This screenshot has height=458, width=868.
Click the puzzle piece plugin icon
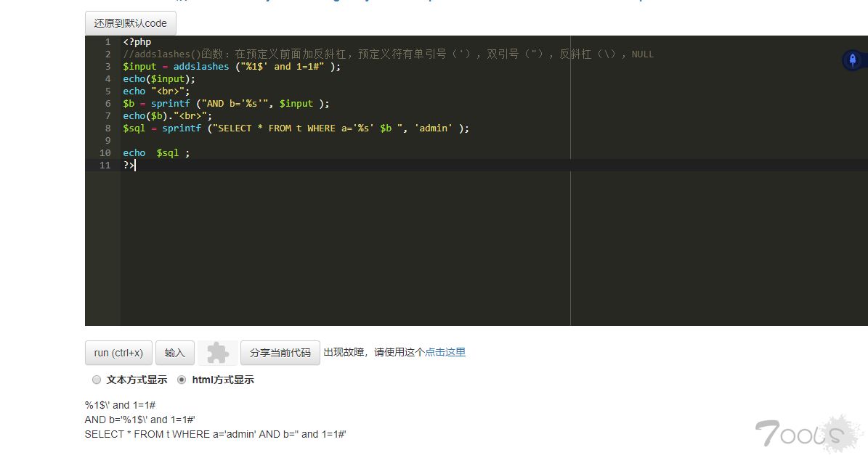pos(217,353)
